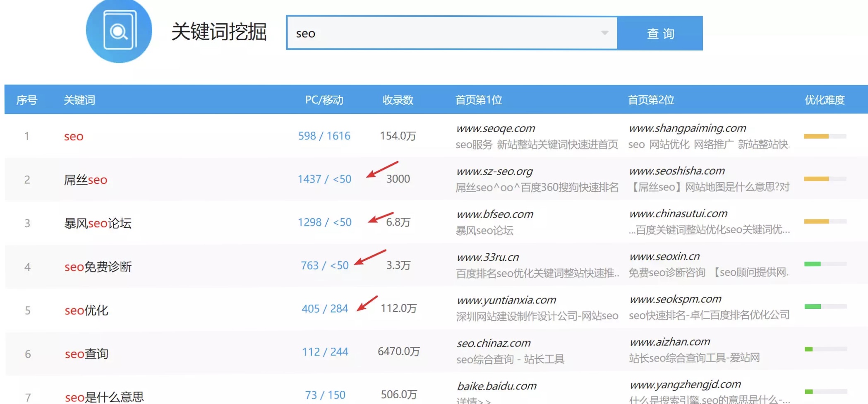The height and width of the screenshot is (404, 868).
Task: Click the 关键词 column header
Action: [x=79, y=100]
